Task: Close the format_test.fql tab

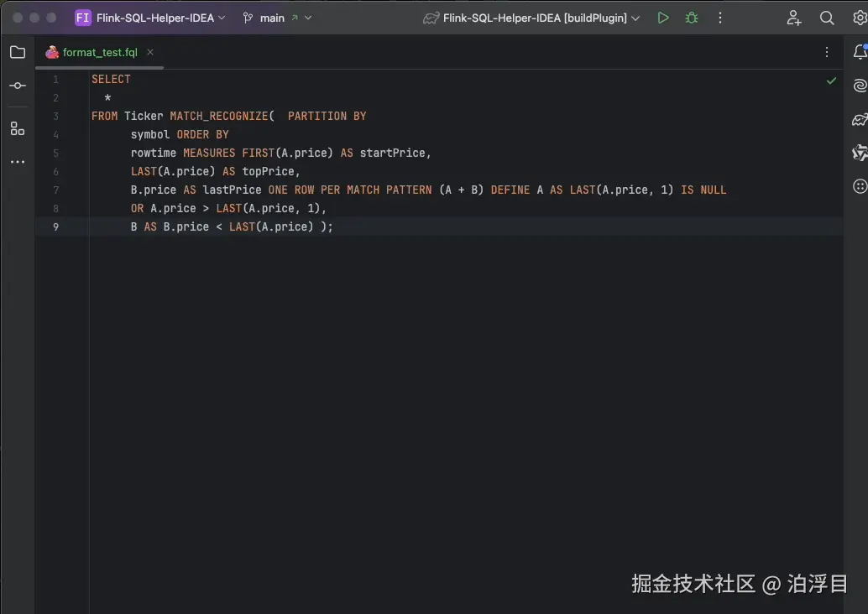Action: coord(150,51)
